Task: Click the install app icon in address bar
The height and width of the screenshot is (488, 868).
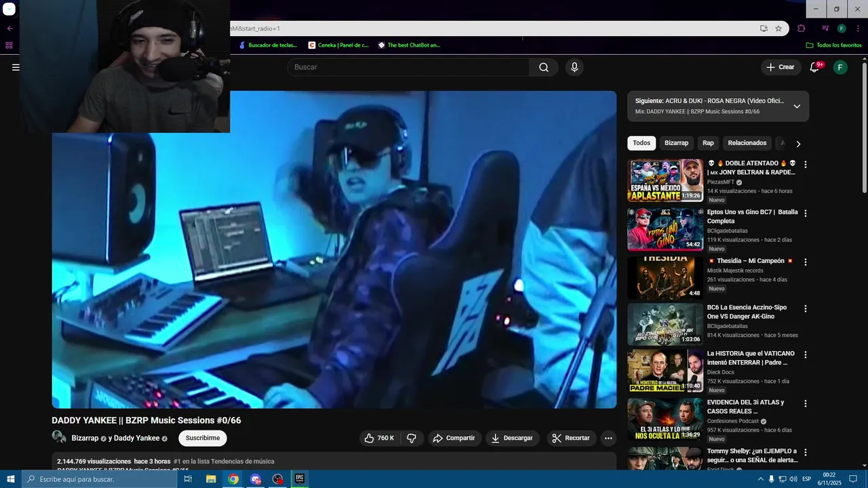Action: [764, 28]
